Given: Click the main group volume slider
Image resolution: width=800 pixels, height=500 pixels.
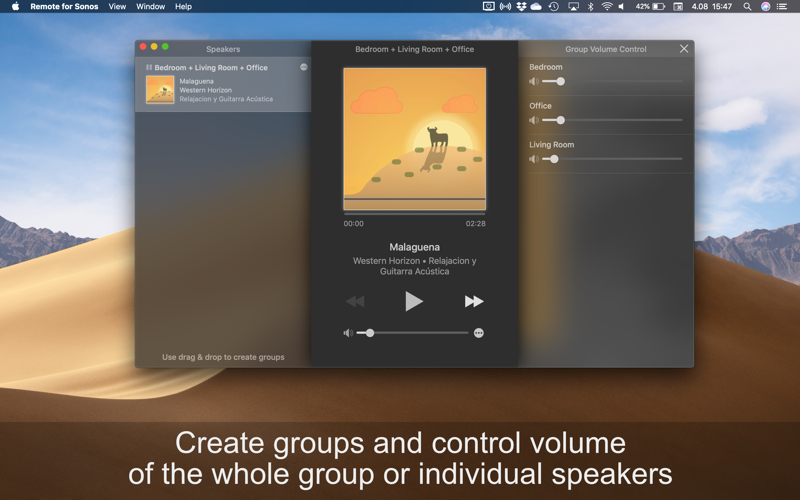Looking at the screenshot, I should pos(412,333).
